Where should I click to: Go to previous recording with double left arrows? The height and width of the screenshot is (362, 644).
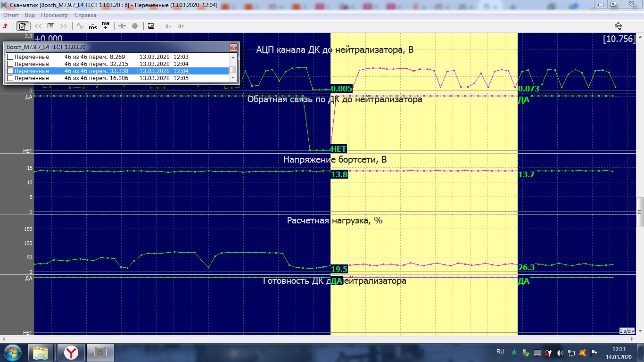click(38, 26)
